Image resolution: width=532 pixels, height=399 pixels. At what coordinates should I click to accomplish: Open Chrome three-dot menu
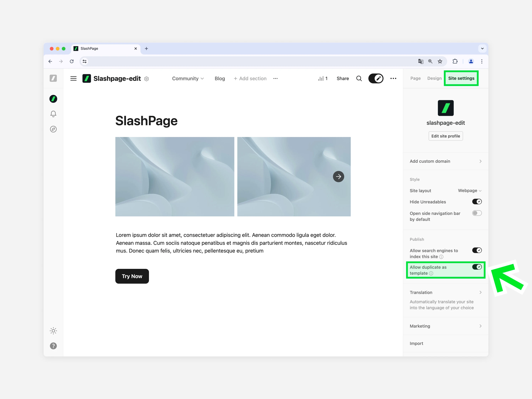coord(482,61)
